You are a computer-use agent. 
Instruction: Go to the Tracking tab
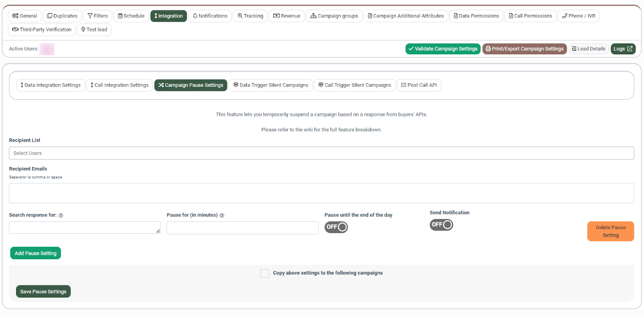(x=250, y=16)
